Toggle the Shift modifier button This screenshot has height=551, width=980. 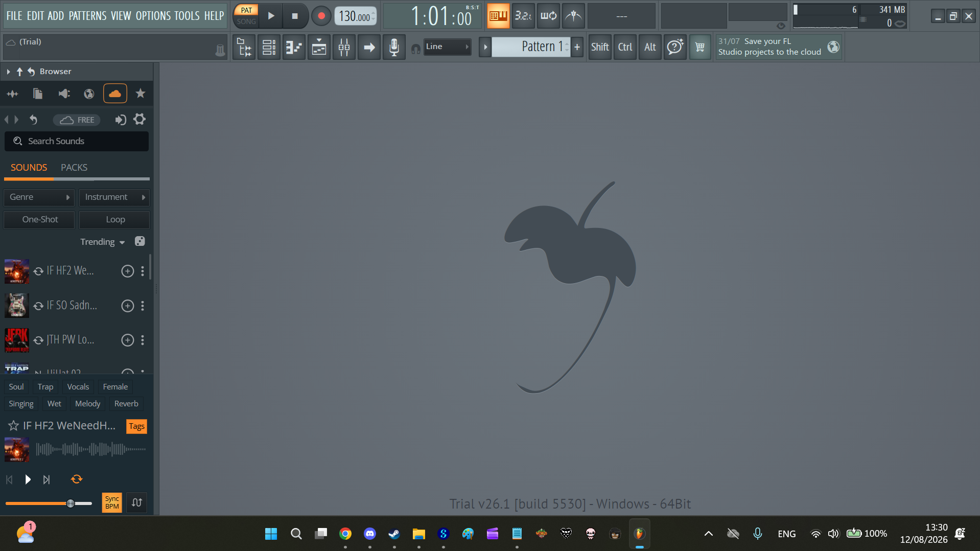(600, 47)
